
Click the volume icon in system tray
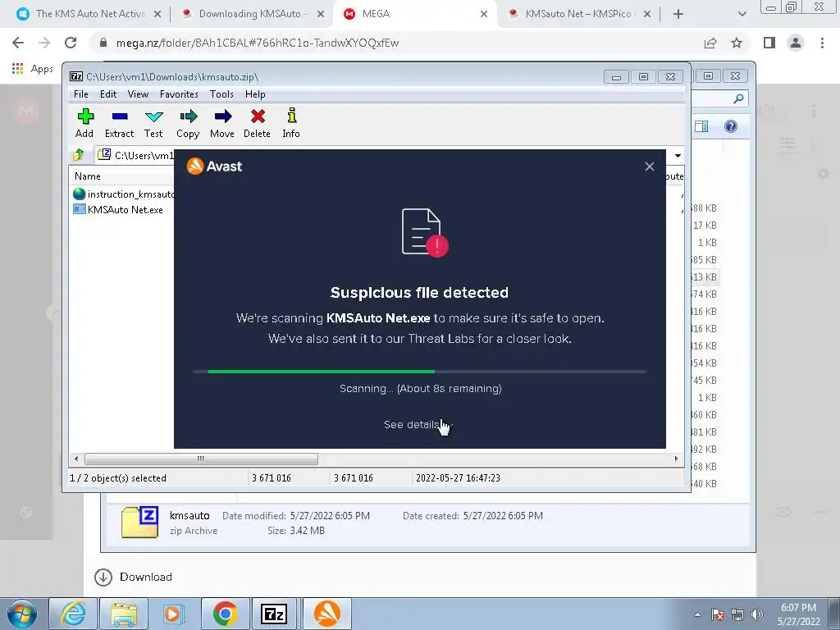point(757,615)
